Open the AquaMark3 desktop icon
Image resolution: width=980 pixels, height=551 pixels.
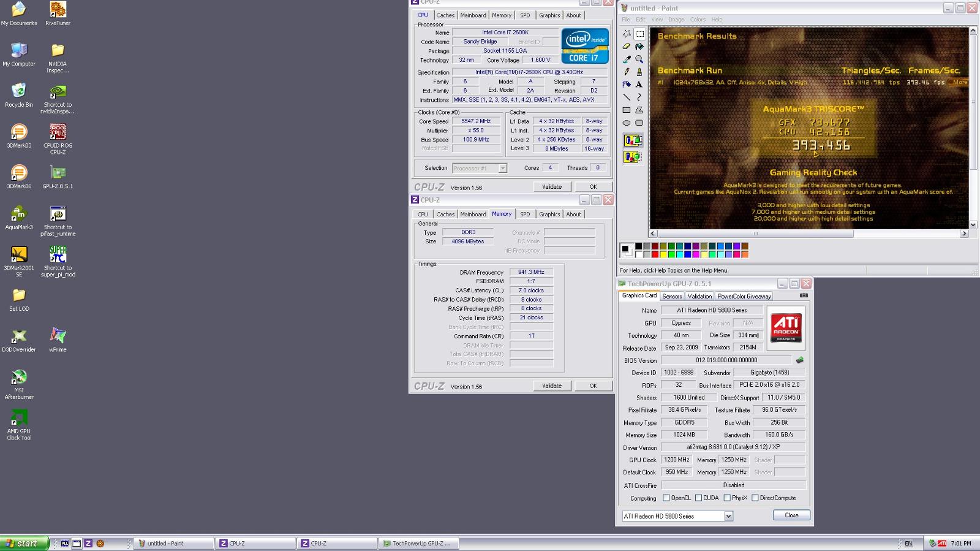19,218
